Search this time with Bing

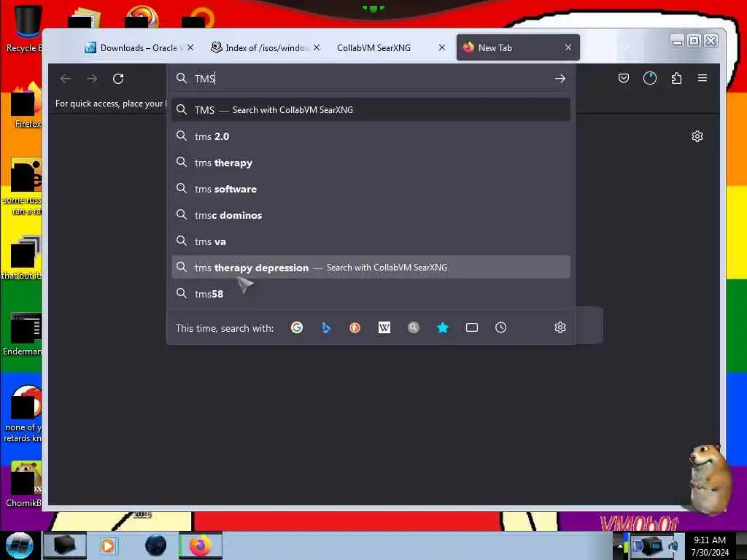pyautogui.click(x=326, y=327)
